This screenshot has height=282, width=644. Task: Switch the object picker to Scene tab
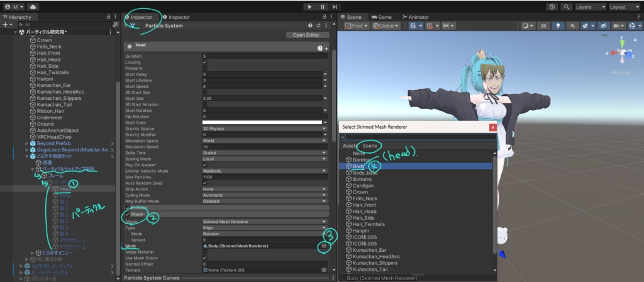pyautogui.click(x=370, y=146)
